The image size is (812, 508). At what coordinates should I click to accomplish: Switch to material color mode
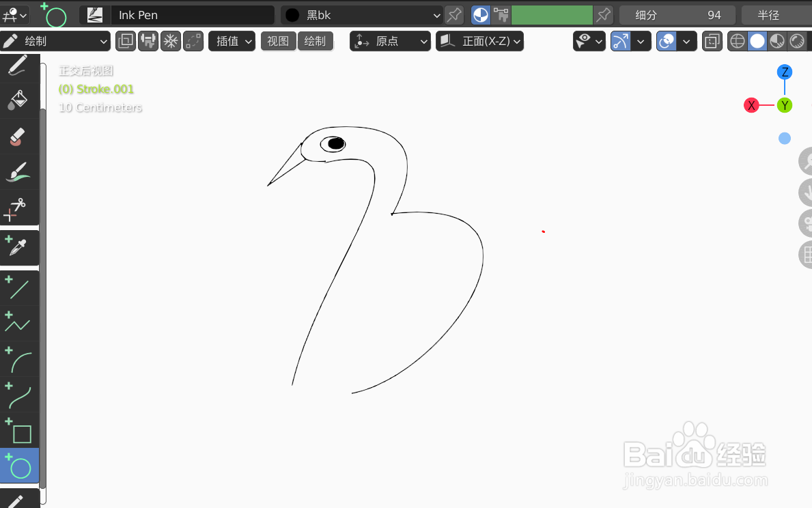[x=481, y=15]
